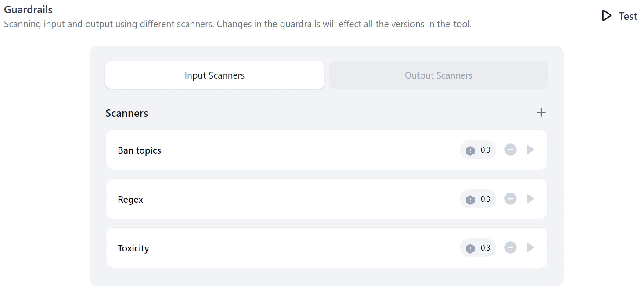Remove the Ban topics scanner
Viewport: 644px width, 290px height.
click(x=510, y=150)
